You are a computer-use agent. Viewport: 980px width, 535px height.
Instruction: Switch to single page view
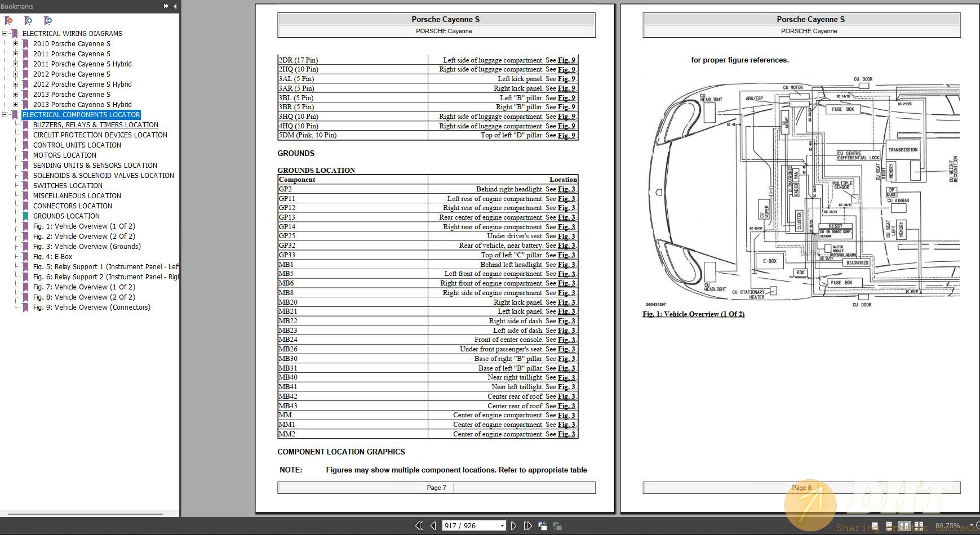[x=875, y=526]
